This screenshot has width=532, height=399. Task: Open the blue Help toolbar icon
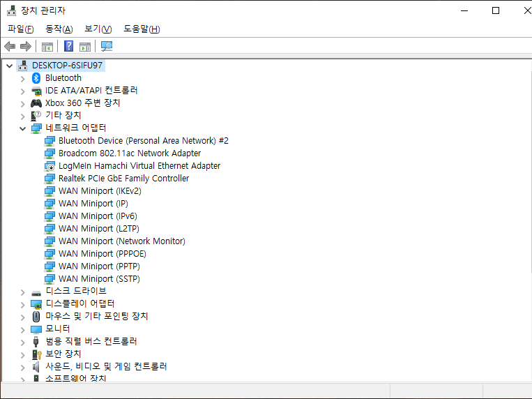68,46
